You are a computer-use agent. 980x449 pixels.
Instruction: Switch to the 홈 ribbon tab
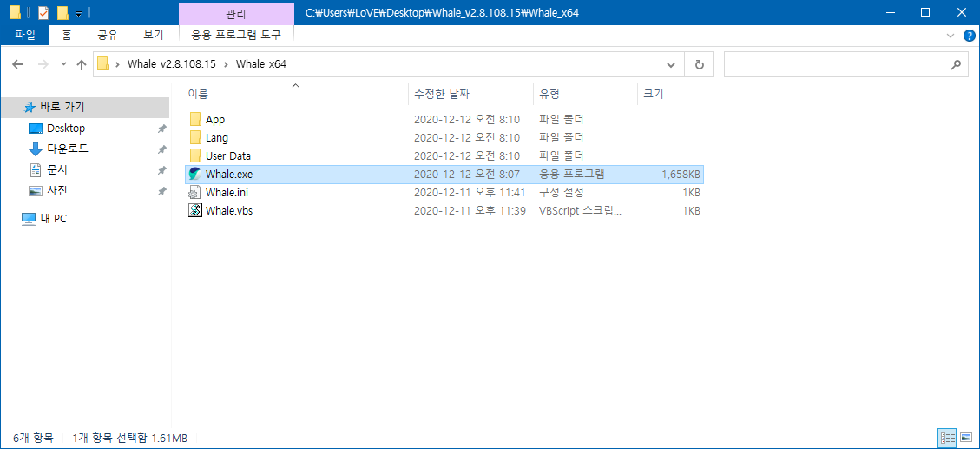coord(66,35)
